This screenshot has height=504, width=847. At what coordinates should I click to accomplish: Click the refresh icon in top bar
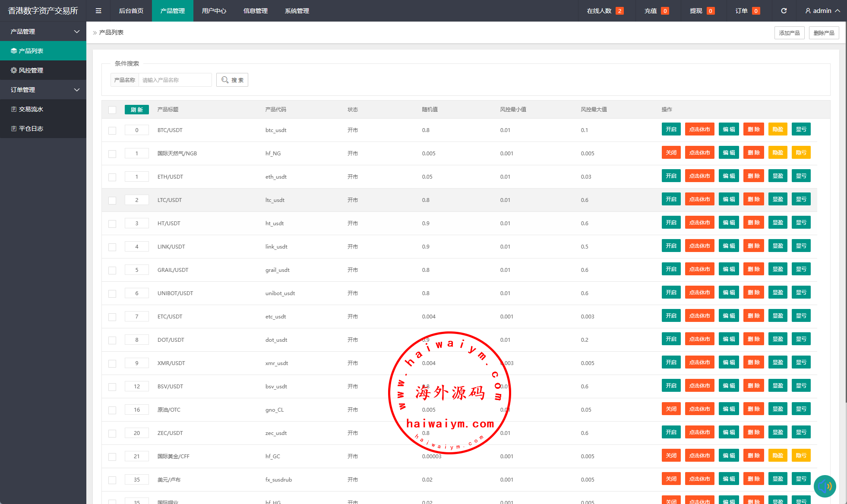pyautogui.click(x=784, y=11)
